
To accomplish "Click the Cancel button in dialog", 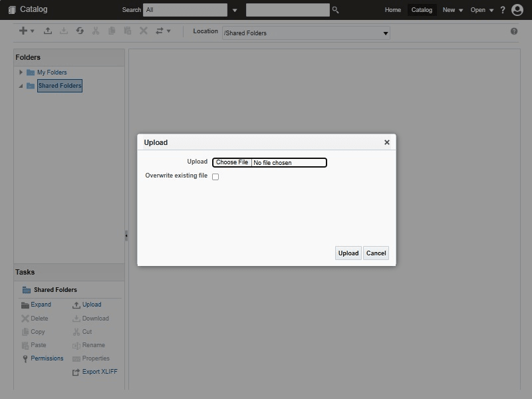I will click(376, 253).
